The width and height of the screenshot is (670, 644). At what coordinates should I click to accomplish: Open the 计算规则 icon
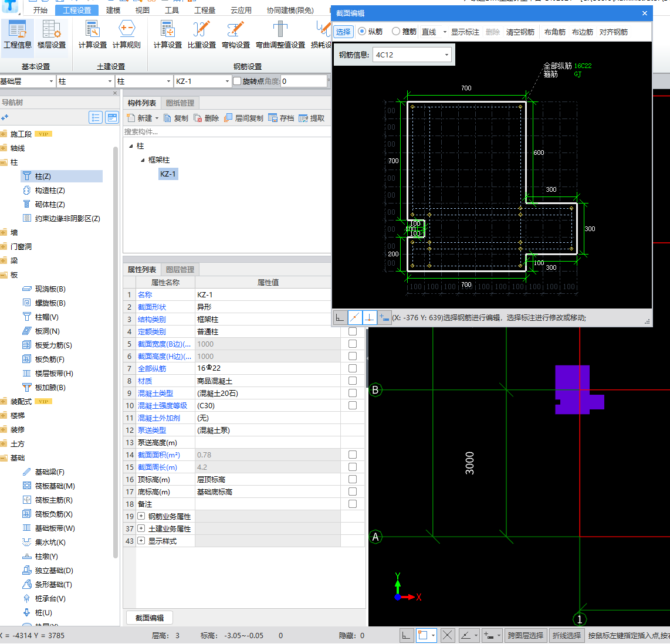click(127, 34)
